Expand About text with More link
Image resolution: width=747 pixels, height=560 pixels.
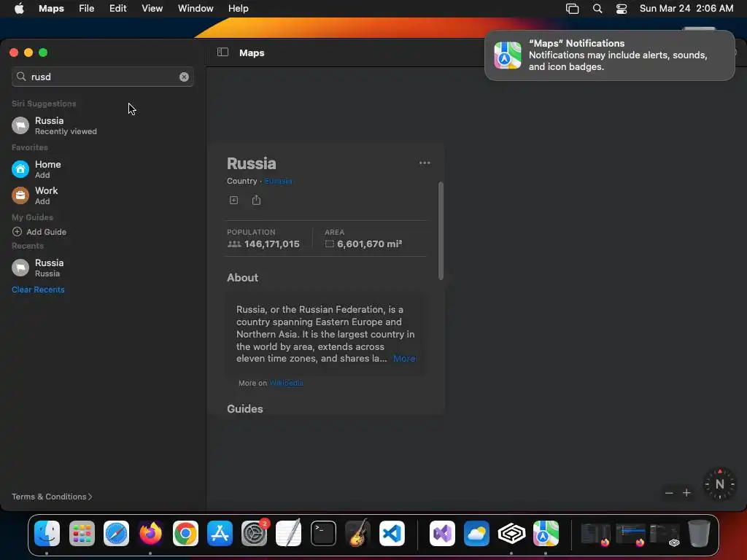[404, 359]
